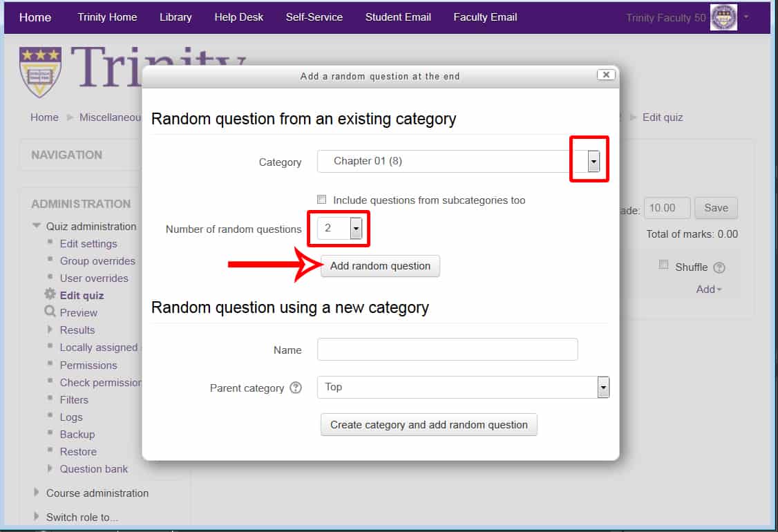Close the random question dialog

pos(605,75)
